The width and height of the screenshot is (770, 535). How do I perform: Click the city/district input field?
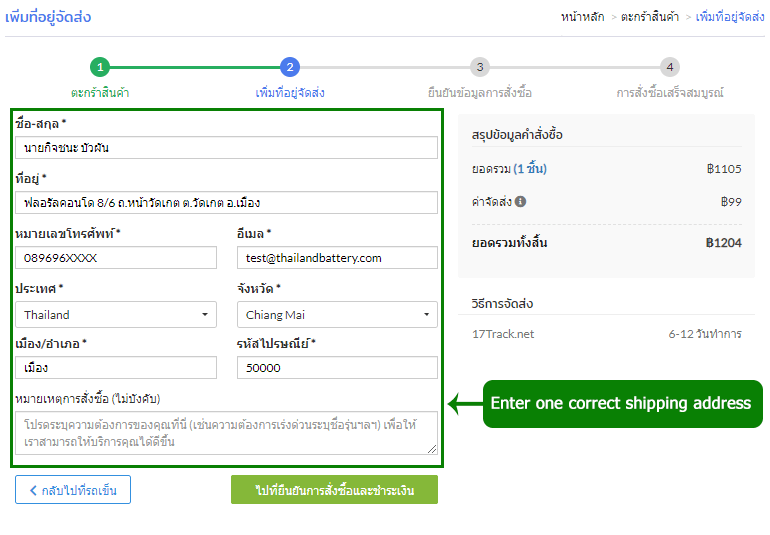click(x=116, y=368)
